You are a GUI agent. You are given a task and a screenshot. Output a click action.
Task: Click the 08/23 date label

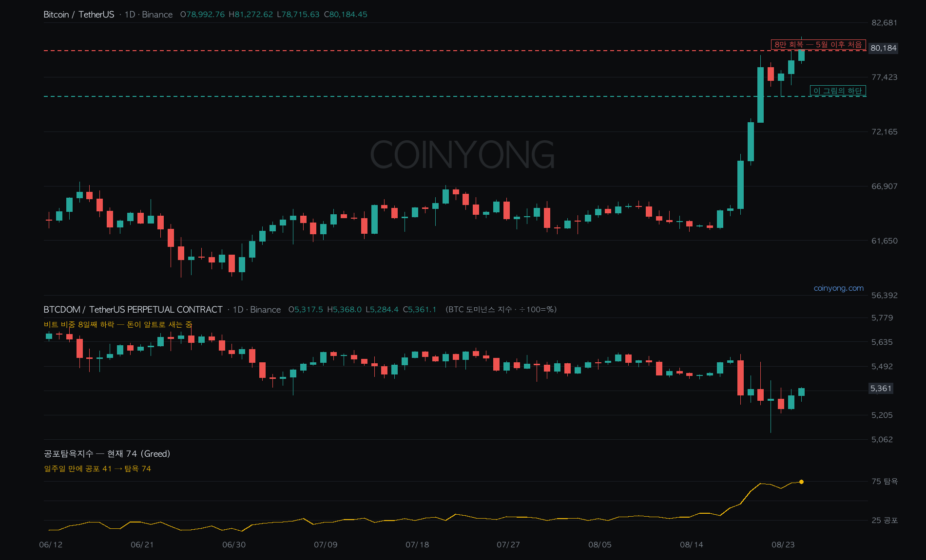pos(783,544)
